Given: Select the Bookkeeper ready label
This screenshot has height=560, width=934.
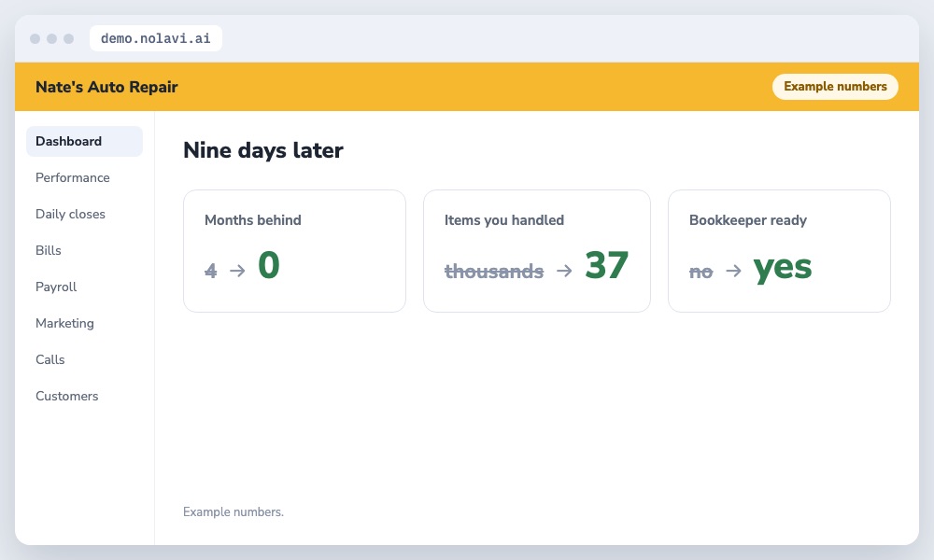Looking at the screenshot, I should (x=748, y=220).
